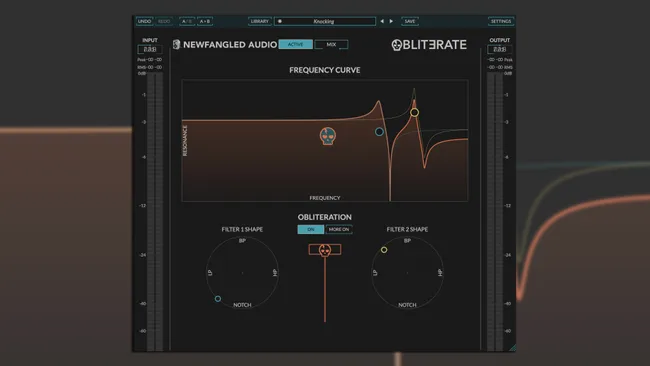Click the A>B copy button
Image resolution: width=650 pixels, height=366 pixels.
coord(205,21)
